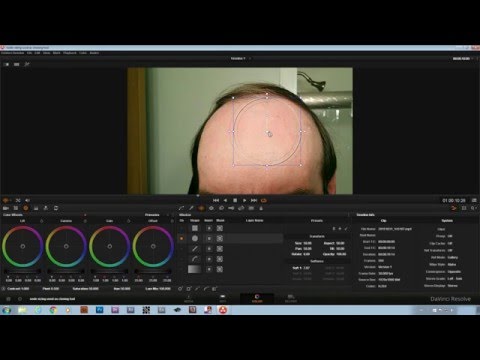The image size is (480, 360).
Task: Select the Color Wheels palette icon
Action: [26, 208]
